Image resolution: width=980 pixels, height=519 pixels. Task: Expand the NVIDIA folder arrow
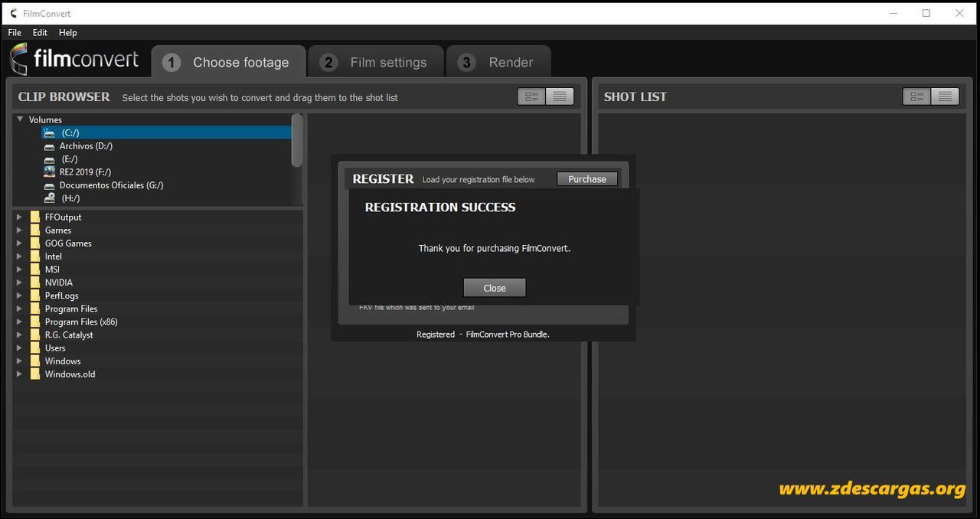coord(19,282)
